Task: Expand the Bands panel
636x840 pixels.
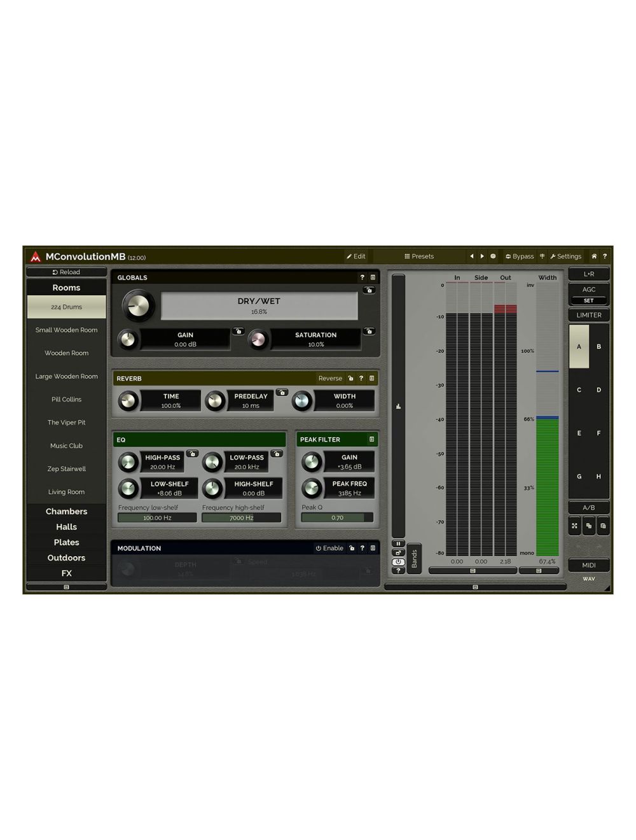Action: 415,559
